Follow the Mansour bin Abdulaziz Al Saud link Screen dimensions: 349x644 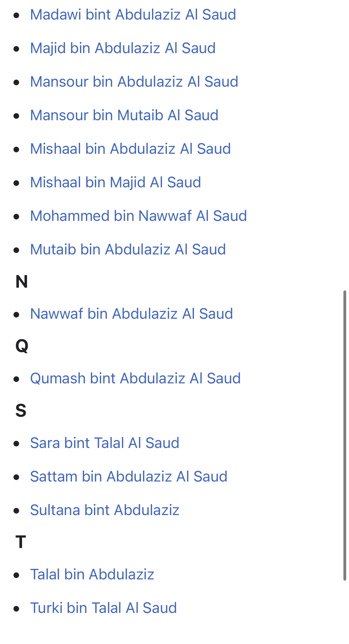[134, 82]
